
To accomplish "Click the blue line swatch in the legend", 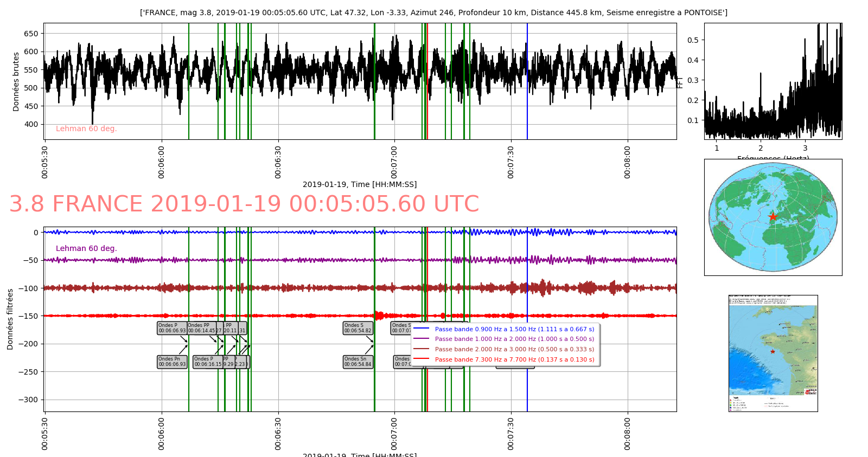I will (x=421, y=329).
